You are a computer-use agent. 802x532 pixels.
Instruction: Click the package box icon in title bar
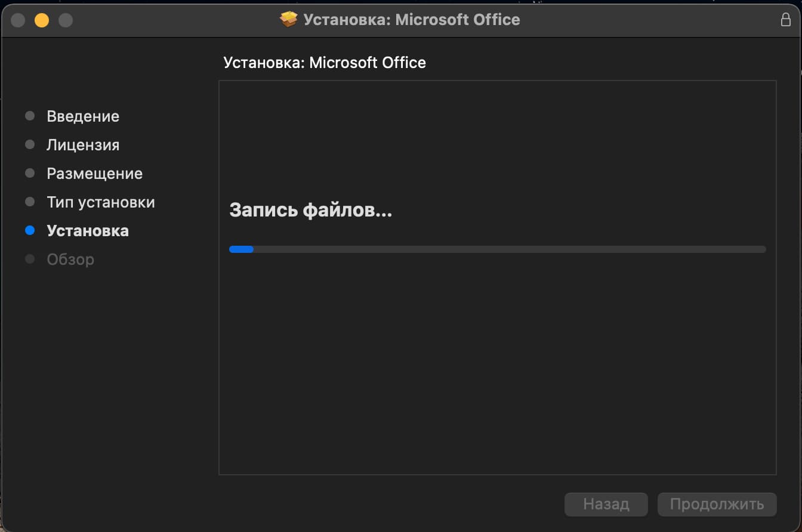coord(288,20)
